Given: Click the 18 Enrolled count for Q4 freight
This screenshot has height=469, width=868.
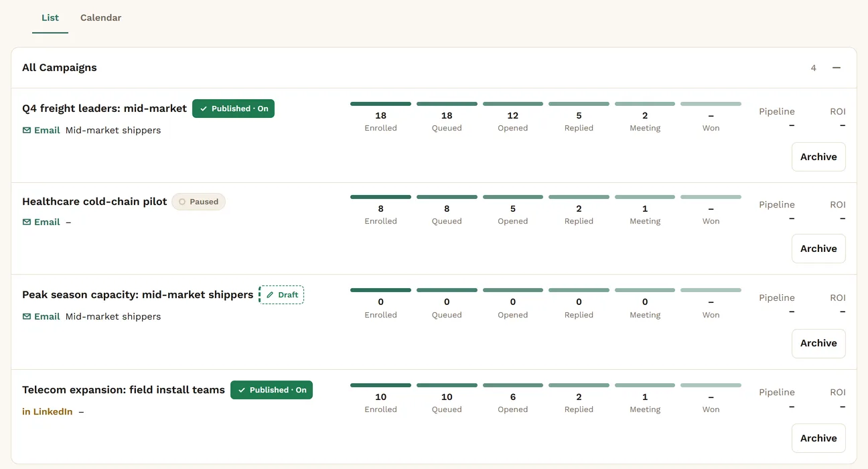Looking at the screenshot, I should (x=380, y=116).
